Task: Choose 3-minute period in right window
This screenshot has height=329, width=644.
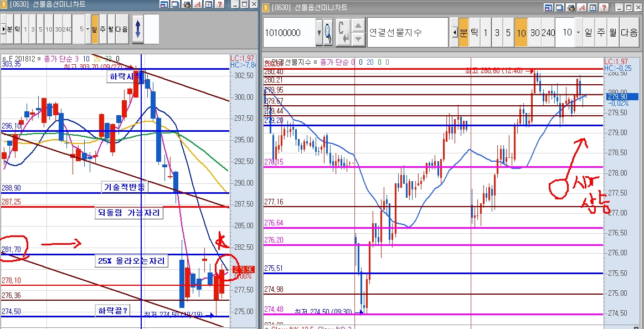Action: pos(497,33)
